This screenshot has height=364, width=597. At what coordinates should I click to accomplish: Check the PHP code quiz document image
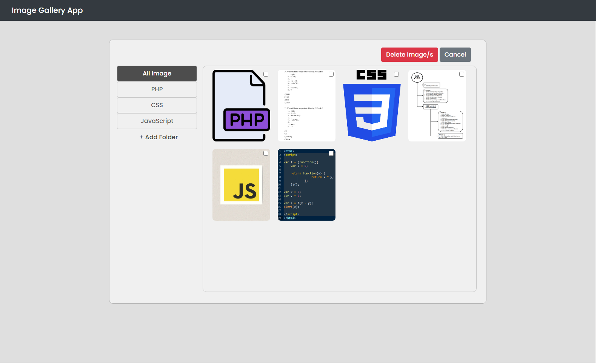331,74
